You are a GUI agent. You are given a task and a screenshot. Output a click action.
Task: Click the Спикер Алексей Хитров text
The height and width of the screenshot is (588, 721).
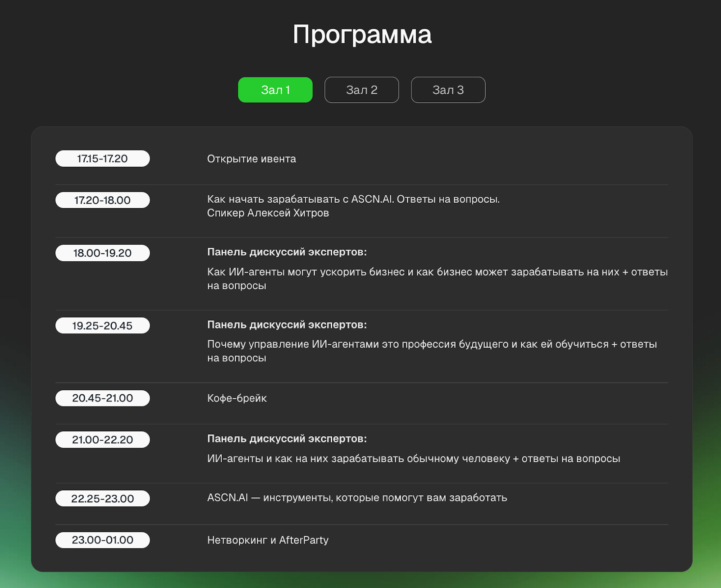(x=268, y=213)
